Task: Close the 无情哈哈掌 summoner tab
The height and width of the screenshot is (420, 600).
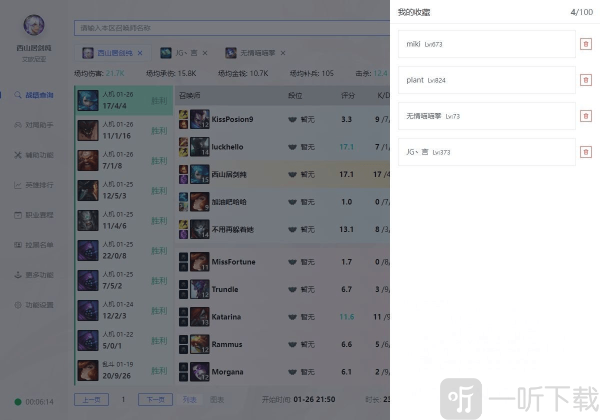Action: pos(283,53)
